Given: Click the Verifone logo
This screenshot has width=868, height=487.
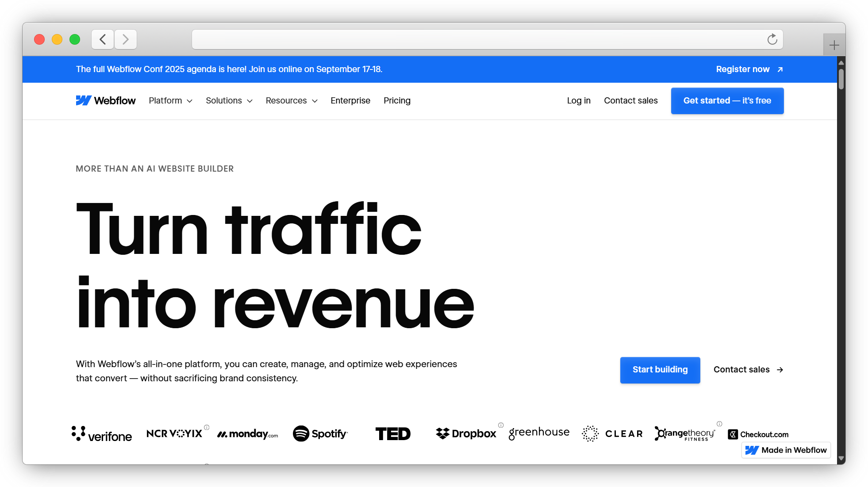Looking at the screenshot, I should [x=101, y=433].
